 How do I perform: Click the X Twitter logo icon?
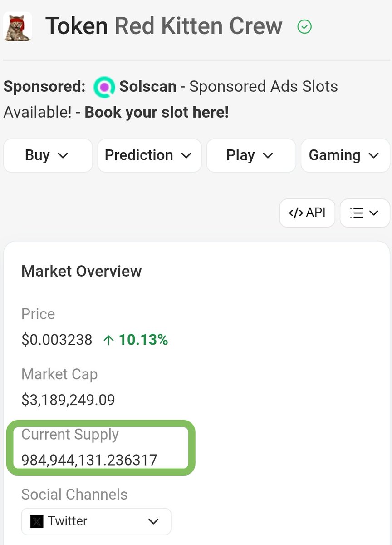(37, 521)
